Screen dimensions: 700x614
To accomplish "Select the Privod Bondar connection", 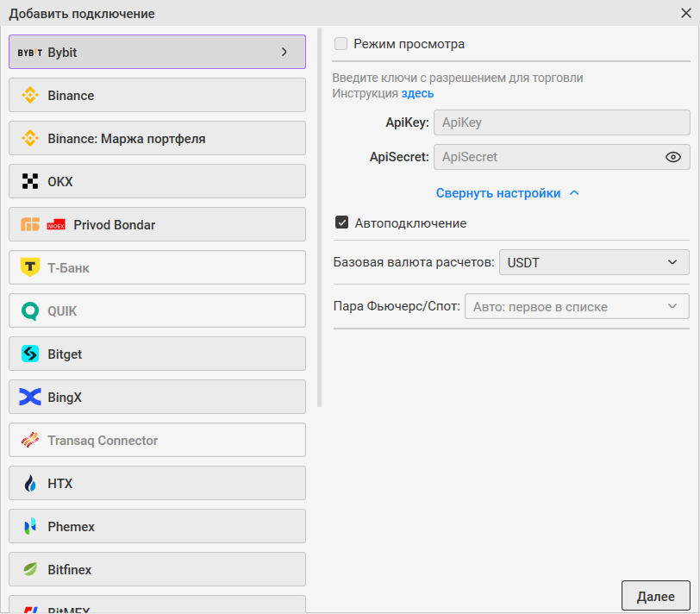I will point(157,224).
